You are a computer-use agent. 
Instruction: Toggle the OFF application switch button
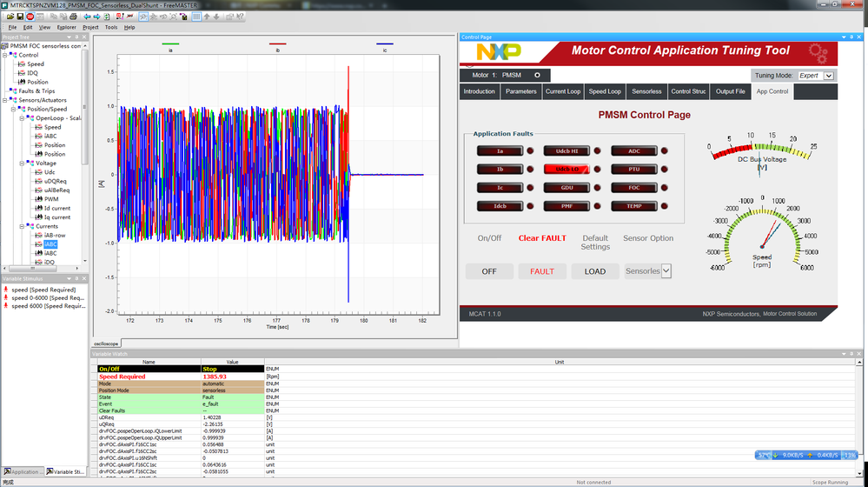pos(489,271)
